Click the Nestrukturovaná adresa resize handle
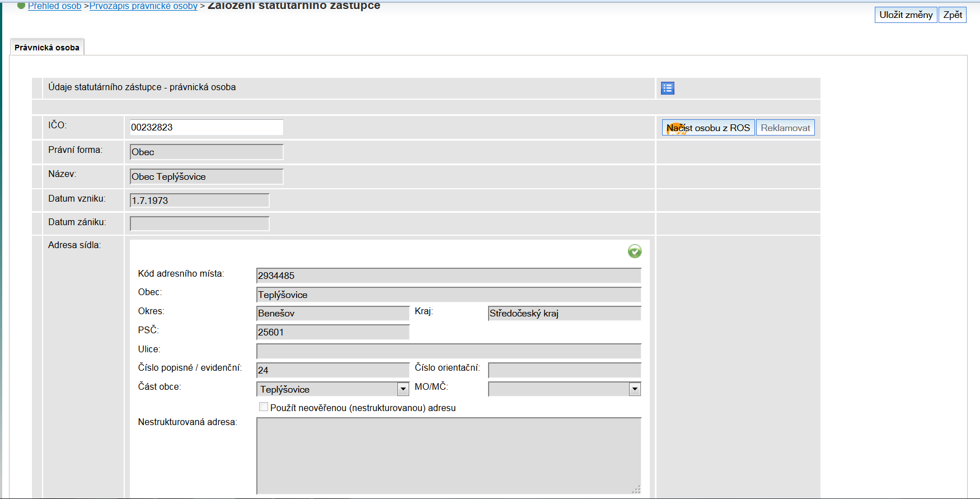This screenshot has height=499, width=980. [x=636, y=489]
